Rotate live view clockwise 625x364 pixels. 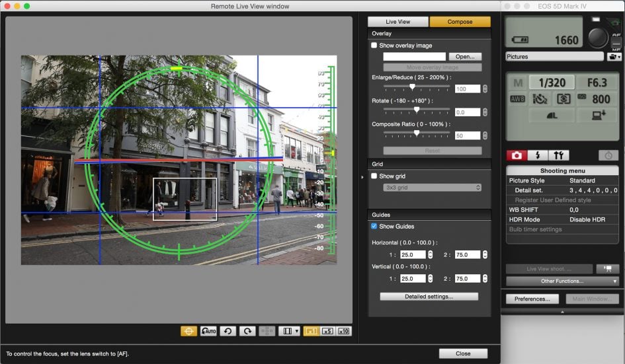tap(247, 331)
